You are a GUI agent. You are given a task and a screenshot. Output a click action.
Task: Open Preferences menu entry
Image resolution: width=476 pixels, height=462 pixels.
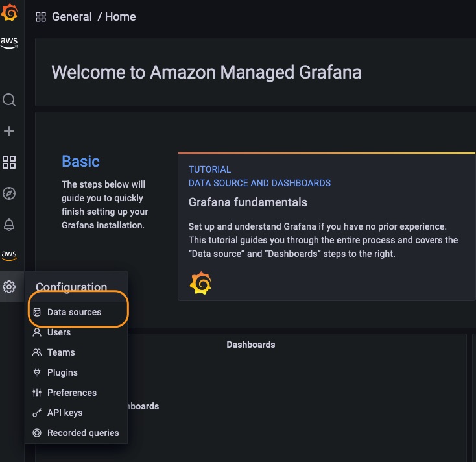[76, 393]
